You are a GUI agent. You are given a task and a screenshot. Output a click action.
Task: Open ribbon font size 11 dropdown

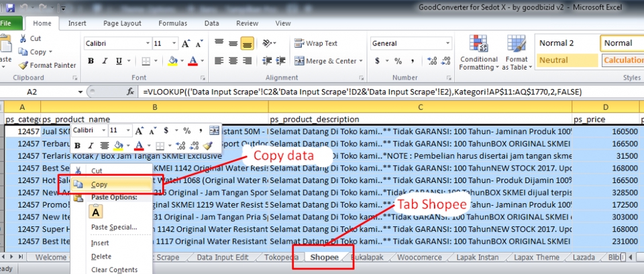point(174,43)
